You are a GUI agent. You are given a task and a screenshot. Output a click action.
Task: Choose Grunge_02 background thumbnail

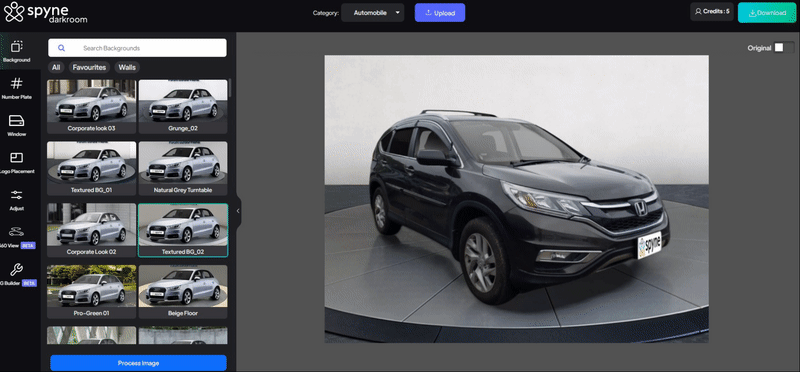click(183, 106)
